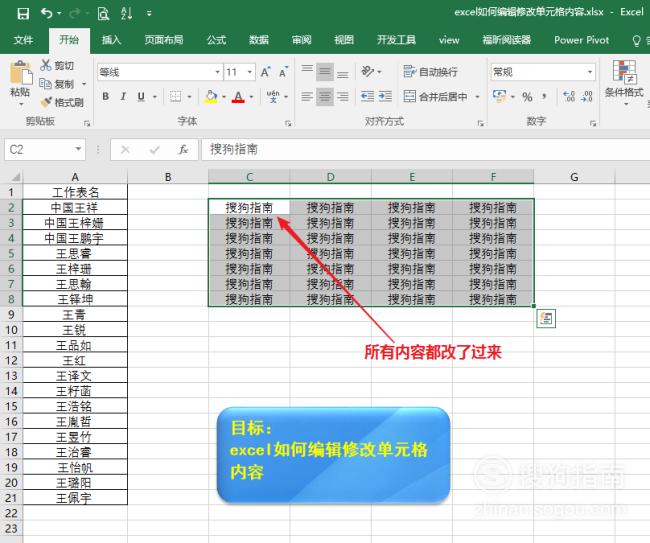Screen dimensions: 650x543
Task: Click the increase decimal icon
Action: point(569,97)
